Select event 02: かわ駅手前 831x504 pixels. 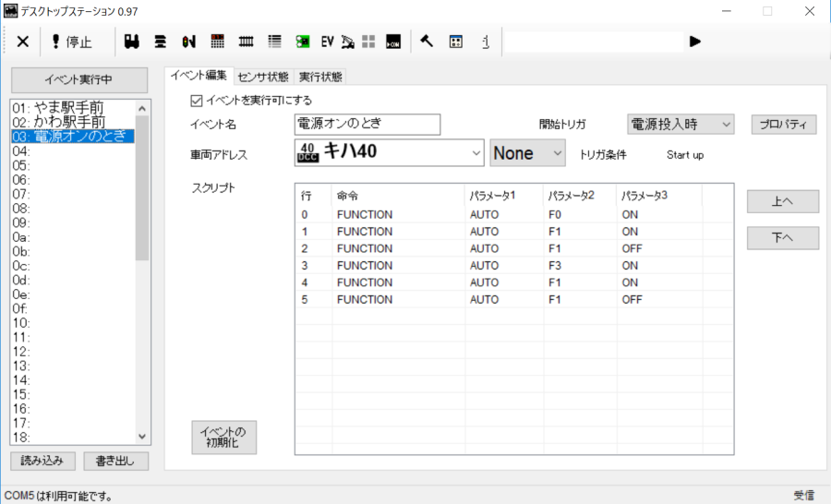[73, 122]
